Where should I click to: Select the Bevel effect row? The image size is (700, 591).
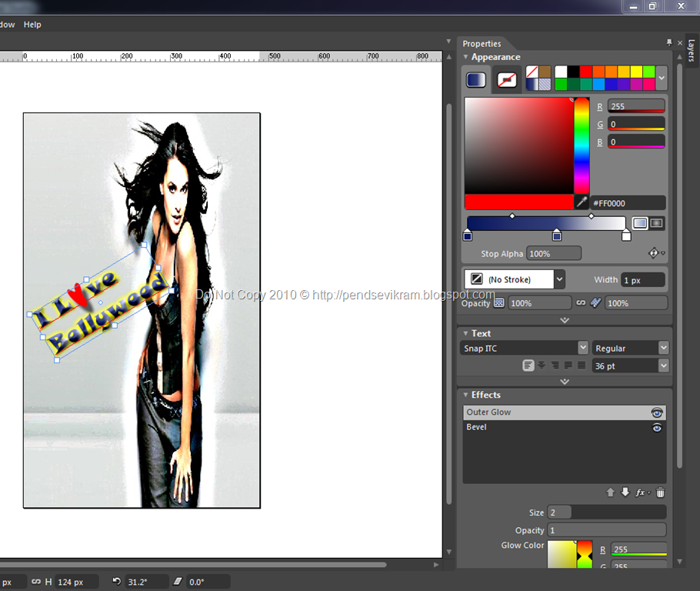pos(565,427)
